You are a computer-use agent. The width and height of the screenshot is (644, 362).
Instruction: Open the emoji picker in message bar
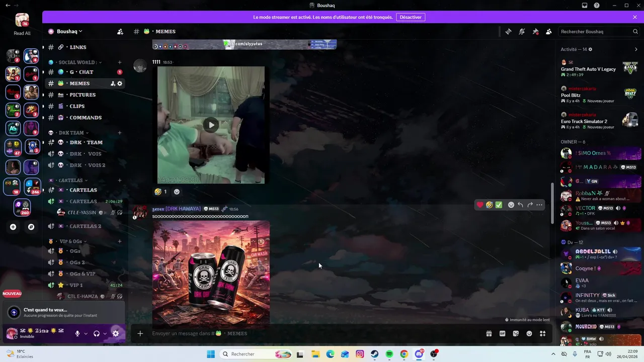[x=529, y=333]
